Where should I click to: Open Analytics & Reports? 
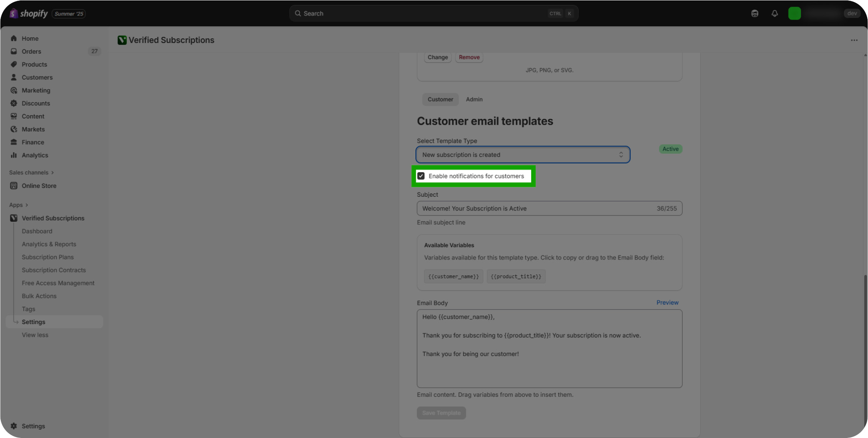click(49, 244)
